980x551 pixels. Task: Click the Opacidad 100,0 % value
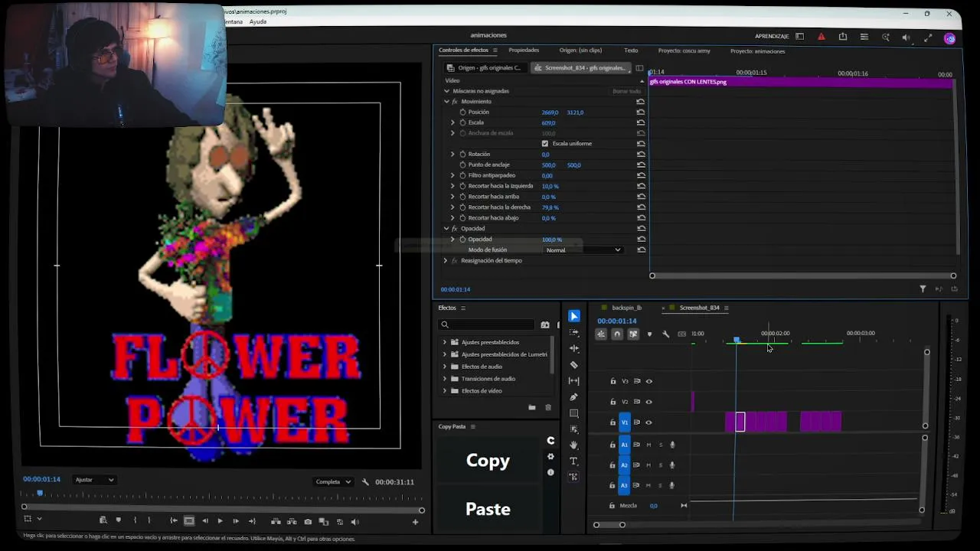click(x=552, y=240)
